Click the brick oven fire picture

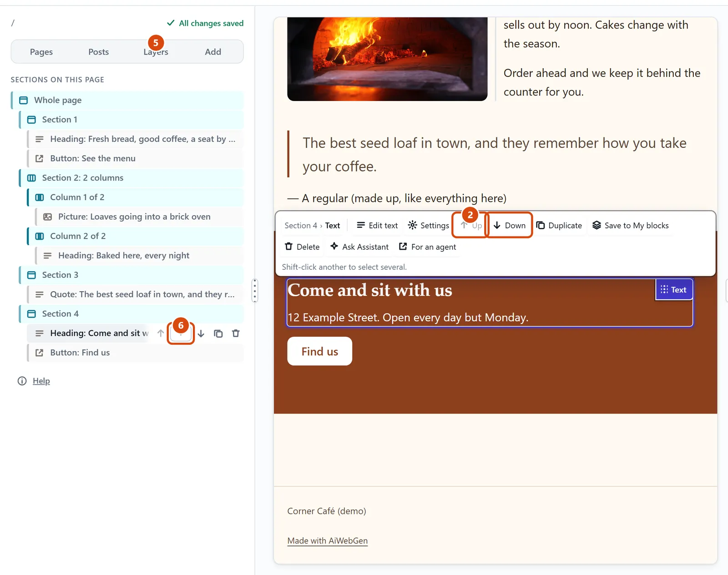(x=387, y=59)
